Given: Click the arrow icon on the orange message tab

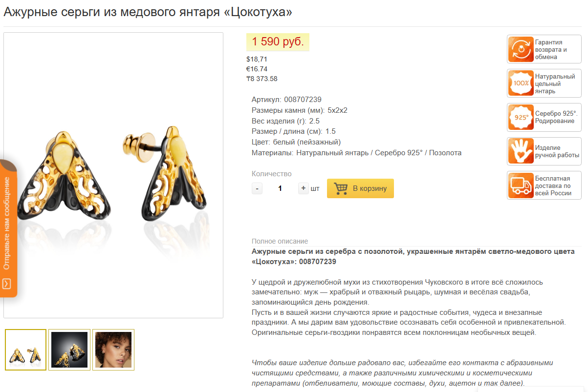Looking at the screenshot, I should point(7,284).
